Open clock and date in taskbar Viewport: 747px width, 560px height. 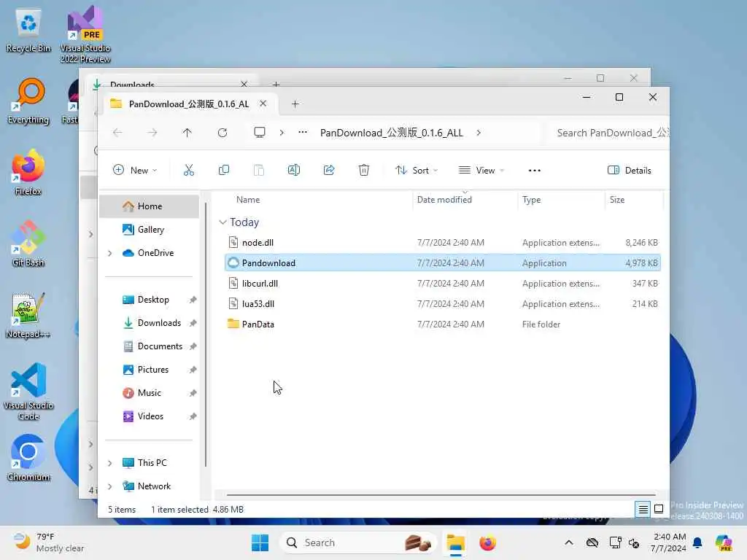(669, 542)
